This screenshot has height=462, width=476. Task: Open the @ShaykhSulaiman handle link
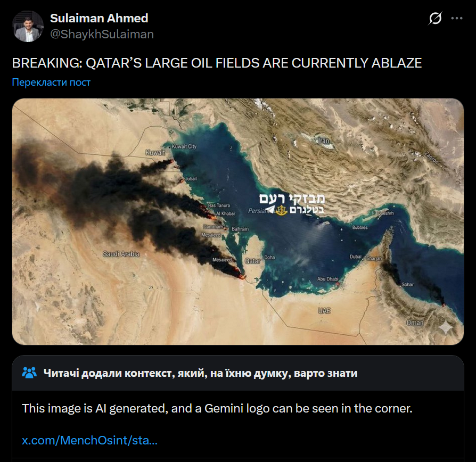102,35
